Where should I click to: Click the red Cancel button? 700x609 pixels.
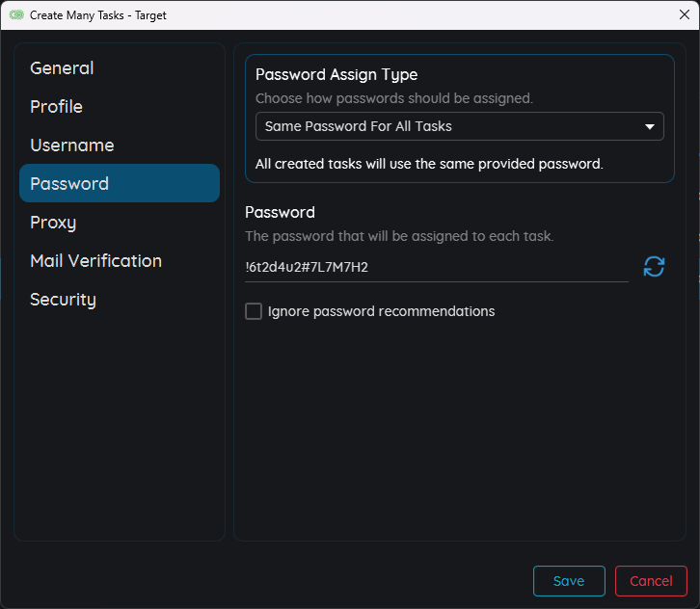pos(651,581)
